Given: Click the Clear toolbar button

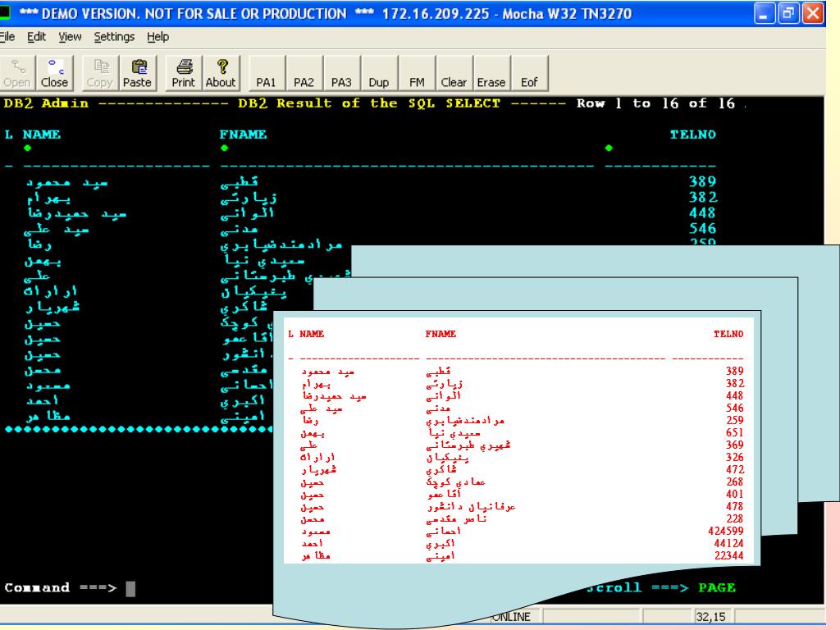Looking at the screenshot, I should pyautogui.click(x=454, y=73).
